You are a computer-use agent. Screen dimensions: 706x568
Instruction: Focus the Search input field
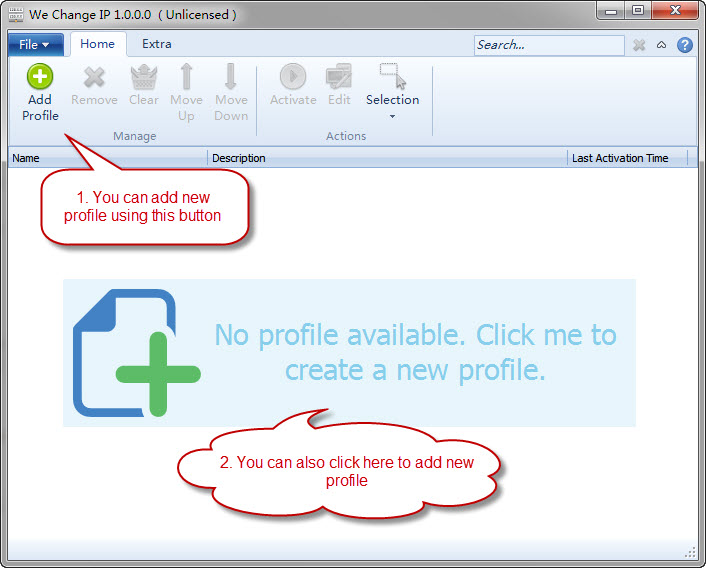[549, 45]
